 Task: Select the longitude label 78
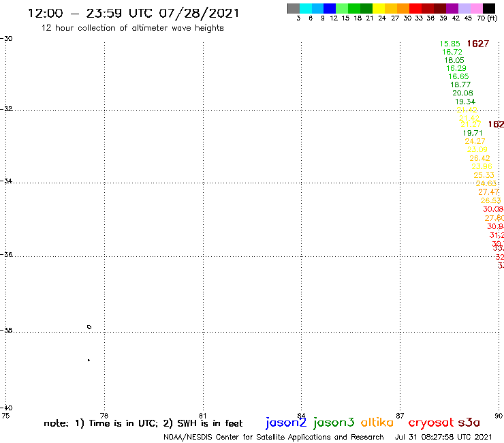[x=104, y=416]
